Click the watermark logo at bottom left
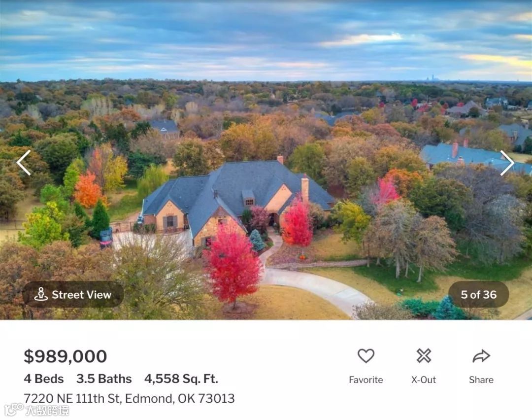This screenshot has height=420, width=532. coord(36,410)
